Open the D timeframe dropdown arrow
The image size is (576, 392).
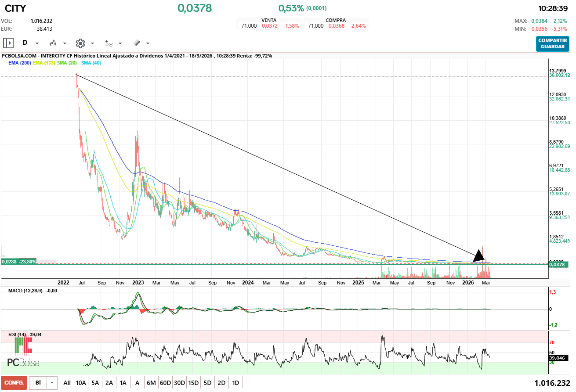tap(37, 43)
